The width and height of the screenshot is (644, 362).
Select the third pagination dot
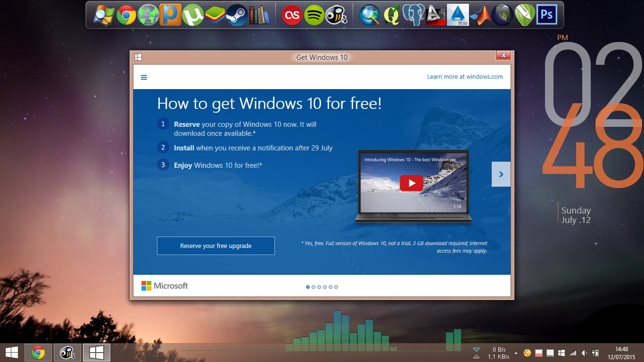point(319,287)
